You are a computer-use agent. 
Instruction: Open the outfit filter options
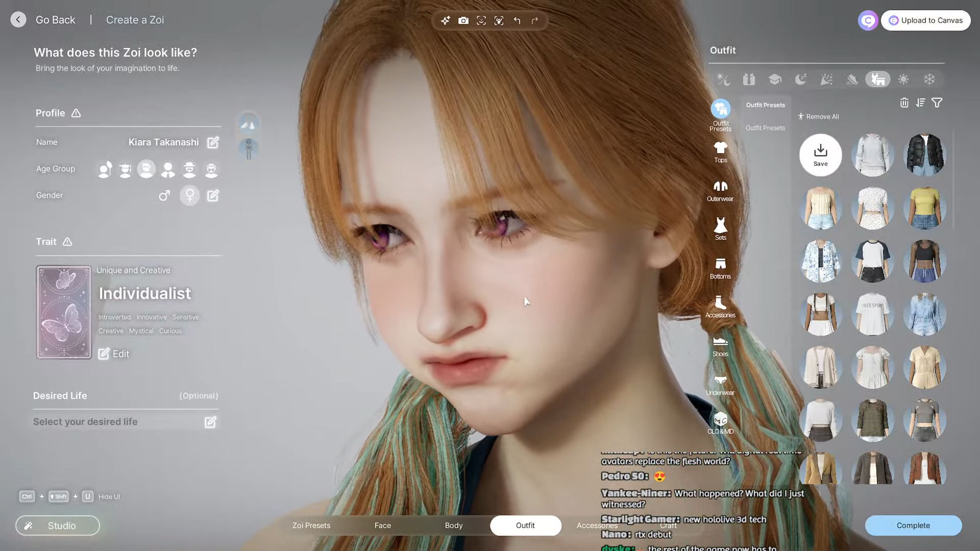pos(937,103)
